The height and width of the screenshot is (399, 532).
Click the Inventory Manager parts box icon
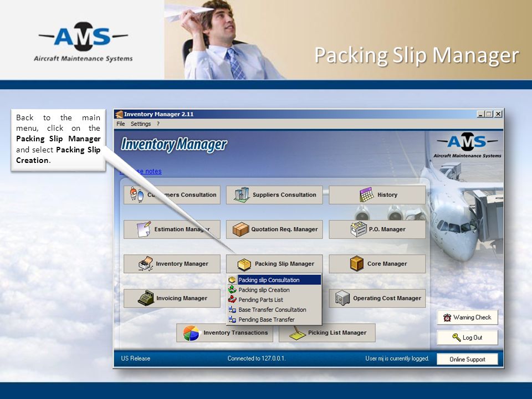point(146,264)
